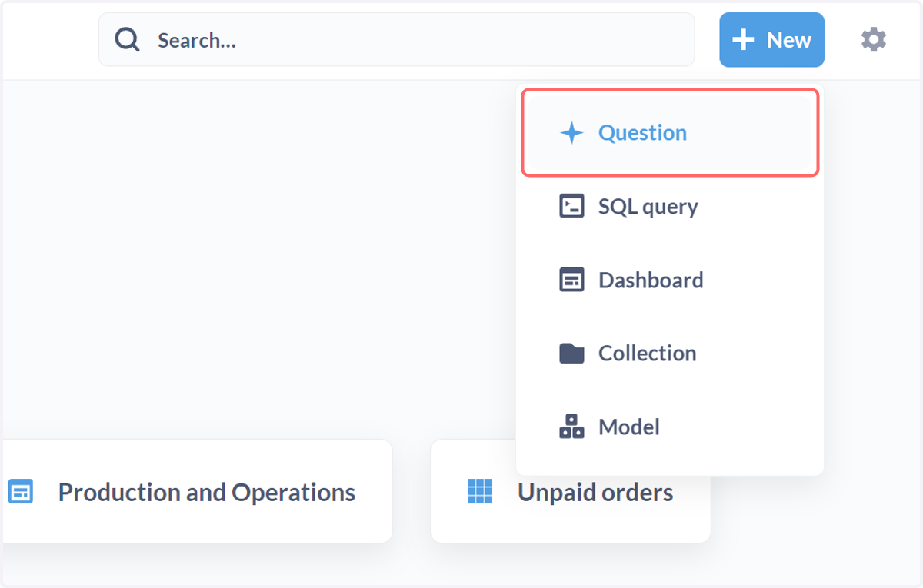Choose Collection from the New menu
923x588 pixels.
(x=671, y=353)
